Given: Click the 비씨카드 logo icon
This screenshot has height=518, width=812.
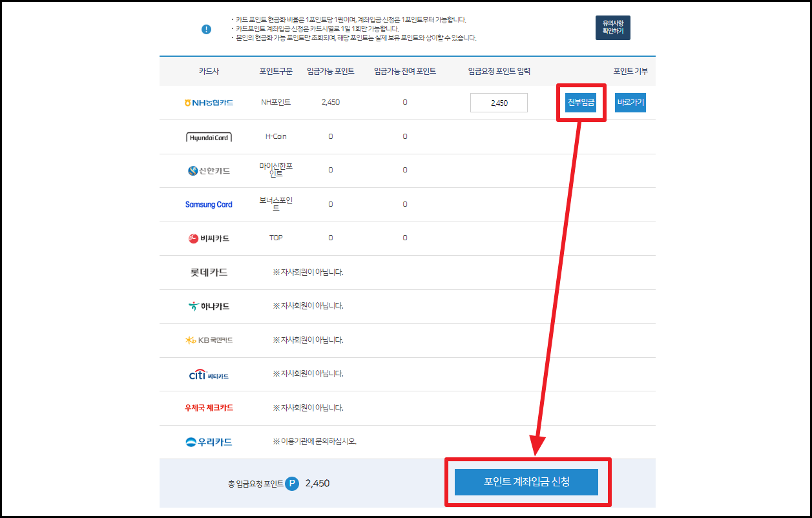Looking at the screenshot, I should [x=209, y=238].
